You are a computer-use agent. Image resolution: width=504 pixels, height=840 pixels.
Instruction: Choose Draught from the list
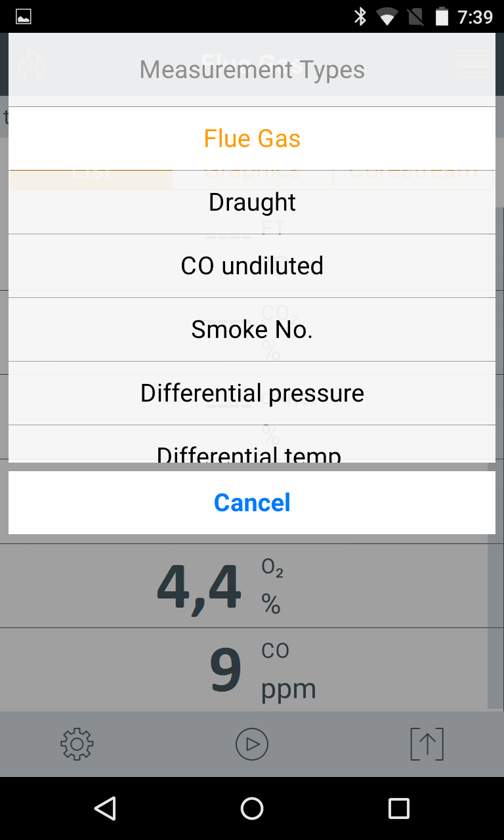coord(252,202)
